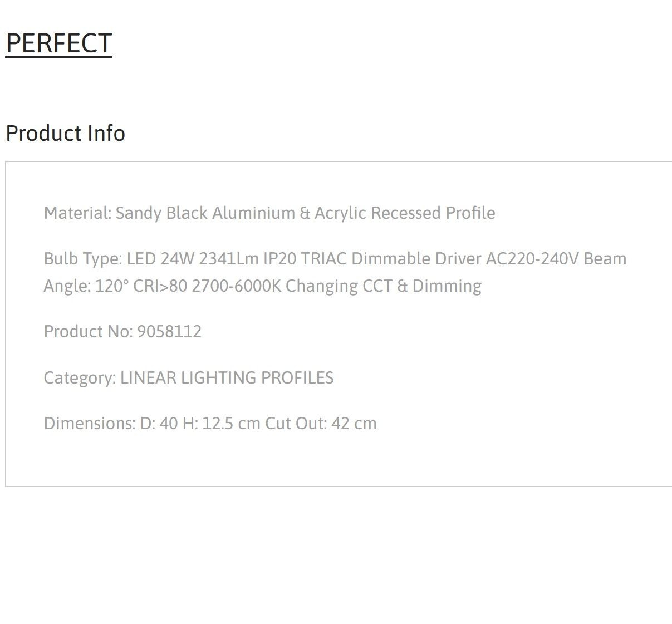Click the AC220-240V voltage text

coord(532,259)
